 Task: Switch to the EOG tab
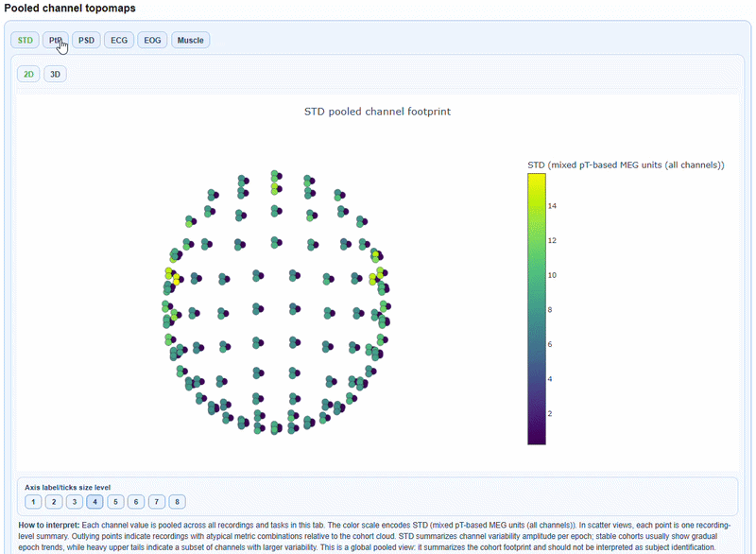[151, 40]
